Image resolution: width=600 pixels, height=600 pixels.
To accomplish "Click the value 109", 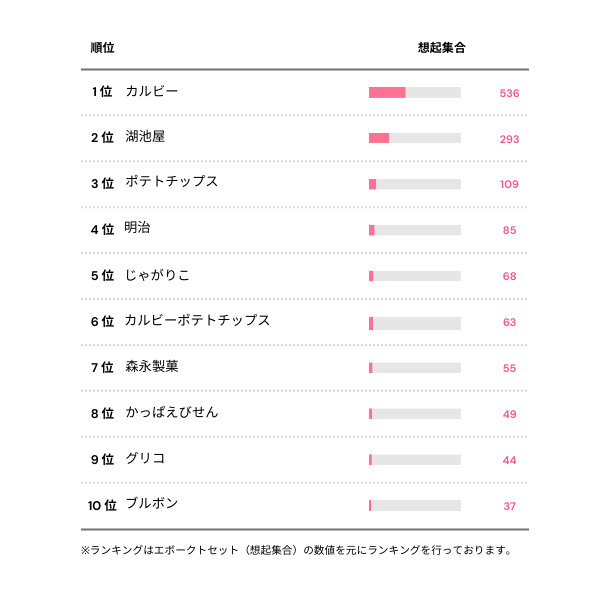I will [509, 185].
